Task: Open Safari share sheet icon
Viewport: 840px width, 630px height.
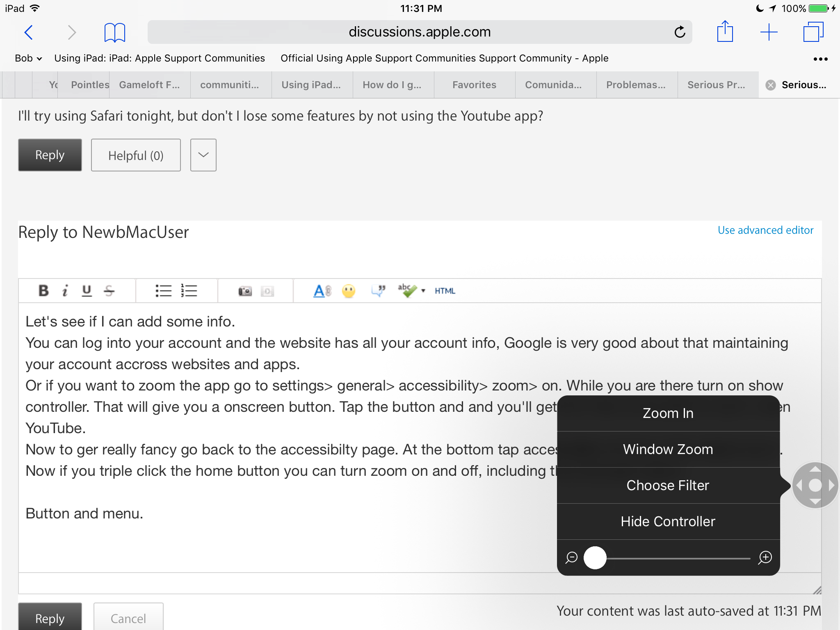Action: 725,32
